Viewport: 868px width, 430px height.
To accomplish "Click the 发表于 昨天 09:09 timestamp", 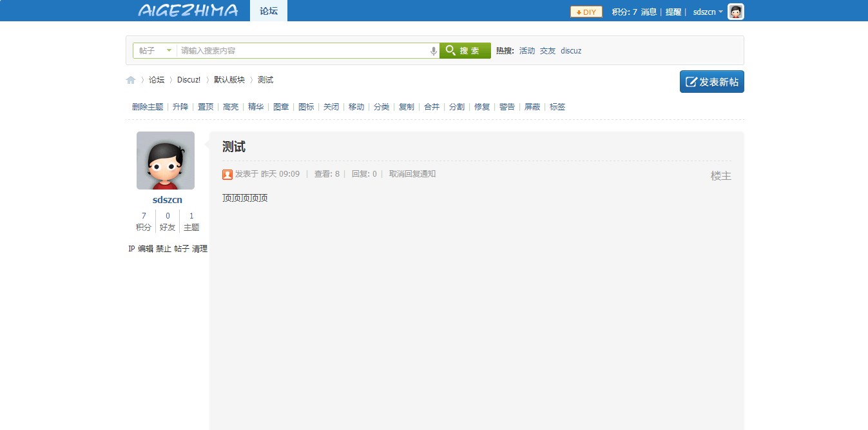I will click(x=267, y=174).
